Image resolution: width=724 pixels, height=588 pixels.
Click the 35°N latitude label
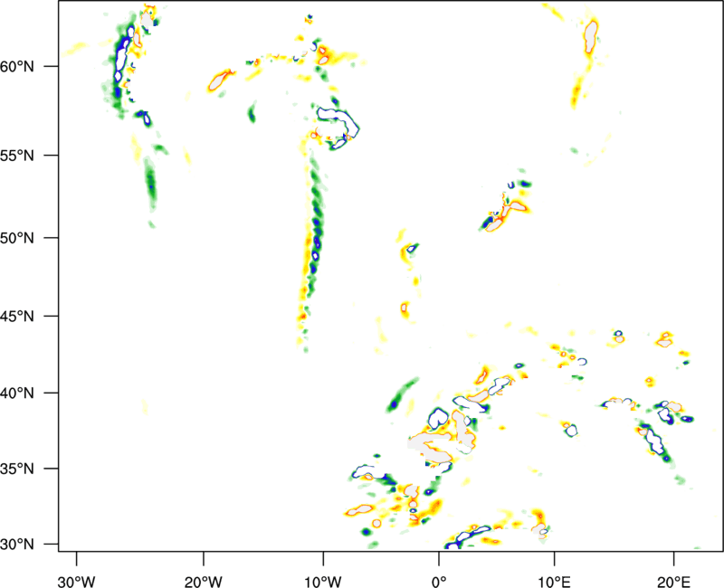[17, 469]
